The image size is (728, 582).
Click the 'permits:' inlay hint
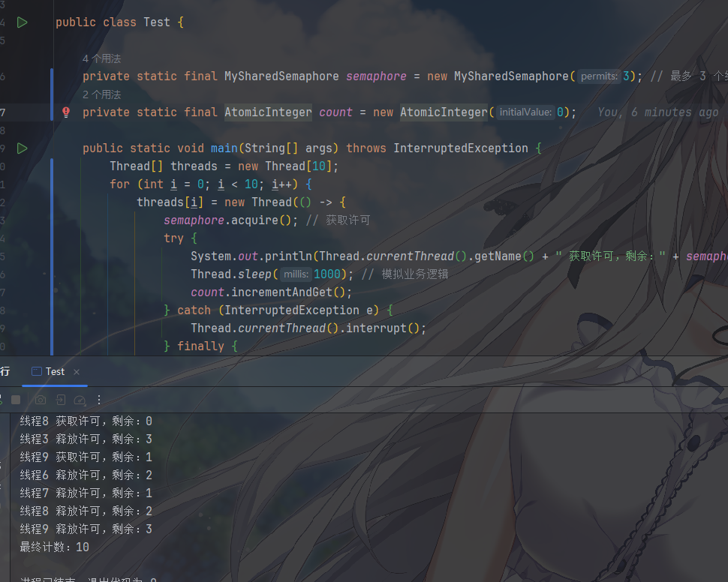[x=599, y=76]
